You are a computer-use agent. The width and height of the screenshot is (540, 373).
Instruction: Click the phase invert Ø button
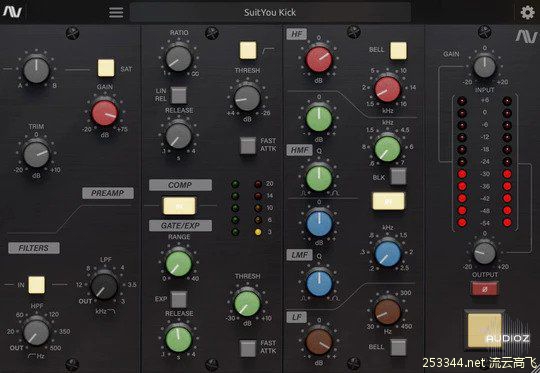point(485,289)
